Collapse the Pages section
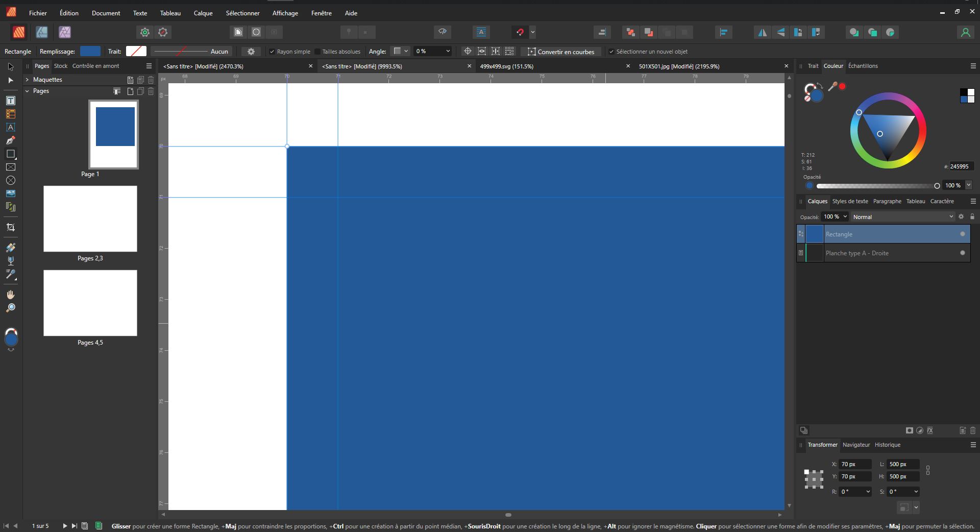Screen dimensions: 980x532 coord(27,91)
